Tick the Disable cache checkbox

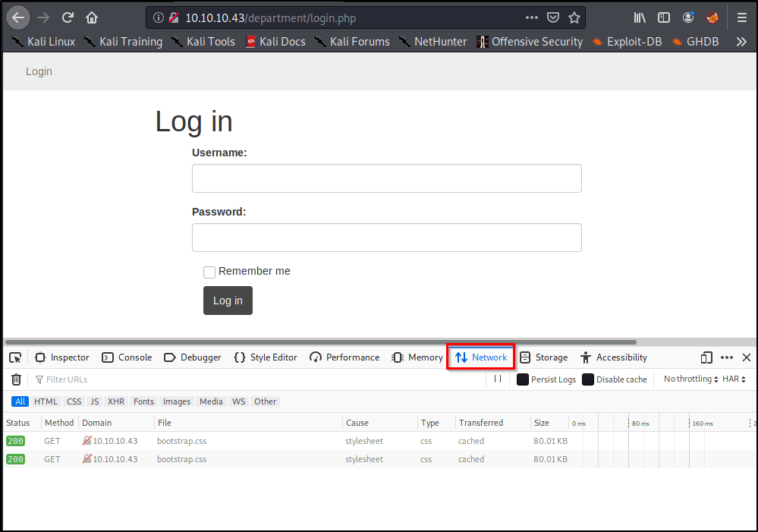click(x=588, y=379)
